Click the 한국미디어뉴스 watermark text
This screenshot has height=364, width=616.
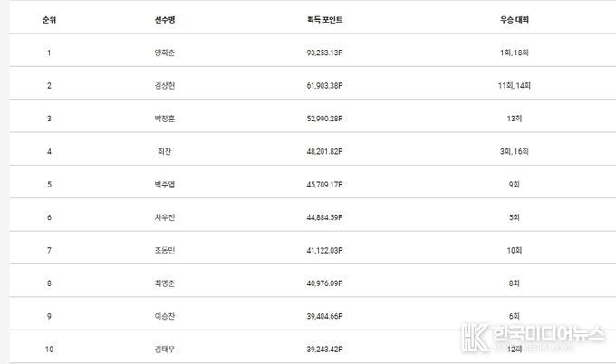pos(549,334)
